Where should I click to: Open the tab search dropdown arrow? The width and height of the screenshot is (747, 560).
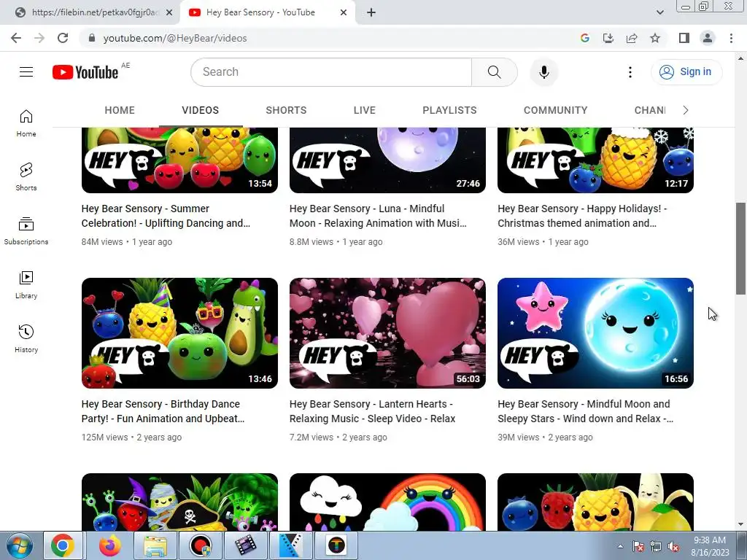click(x=659, y=12)
